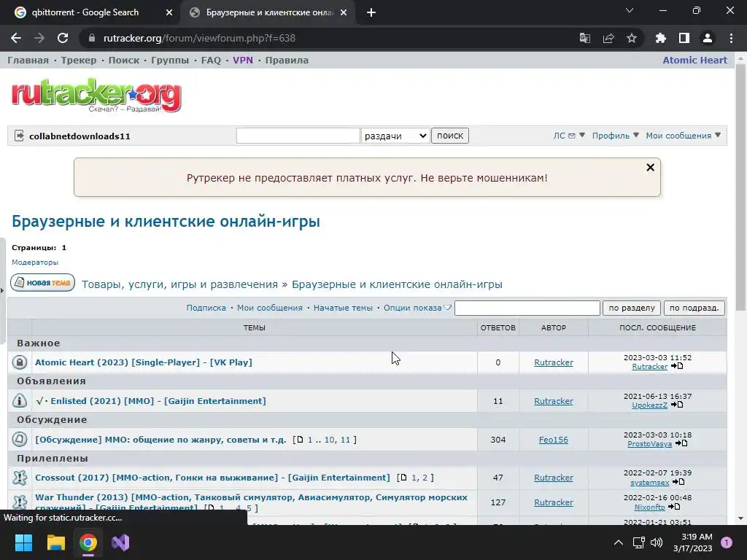Dismiss the Рутрекер warning banner
Viewport: 747px width, 560px height.
click(x=650, y=168)
